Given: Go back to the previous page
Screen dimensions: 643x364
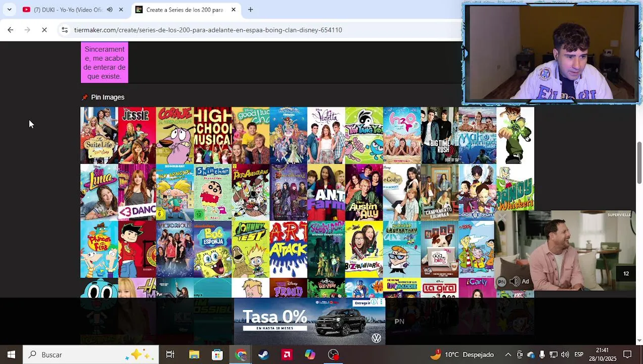Looking at the screenshot, I should click(x=10, y=30).
